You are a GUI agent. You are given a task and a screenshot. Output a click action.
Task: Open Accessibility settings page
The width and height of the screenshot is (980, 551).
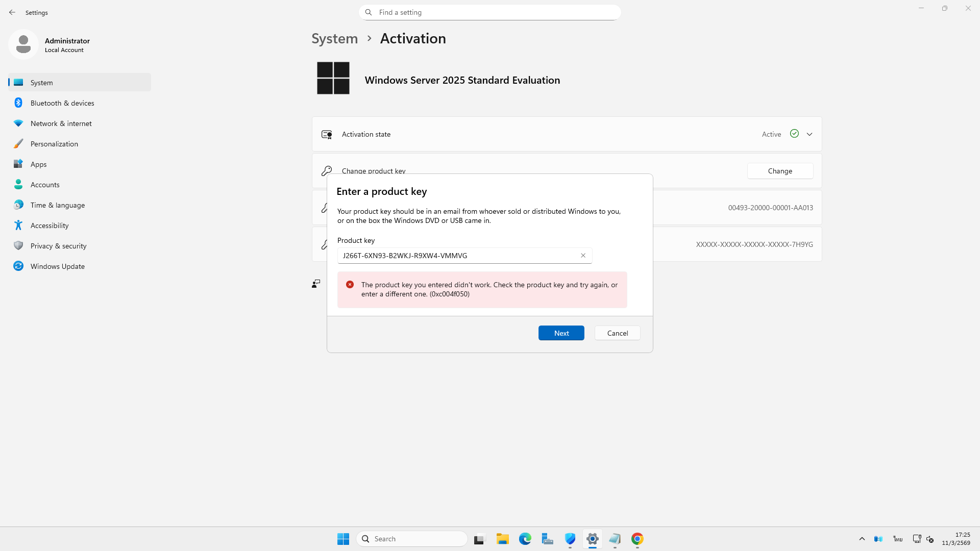point(50,226)
